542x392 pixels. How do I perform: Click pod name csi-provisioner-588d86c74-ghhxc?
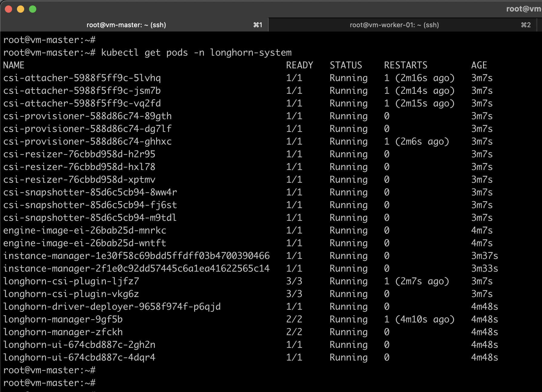(87, 142)
